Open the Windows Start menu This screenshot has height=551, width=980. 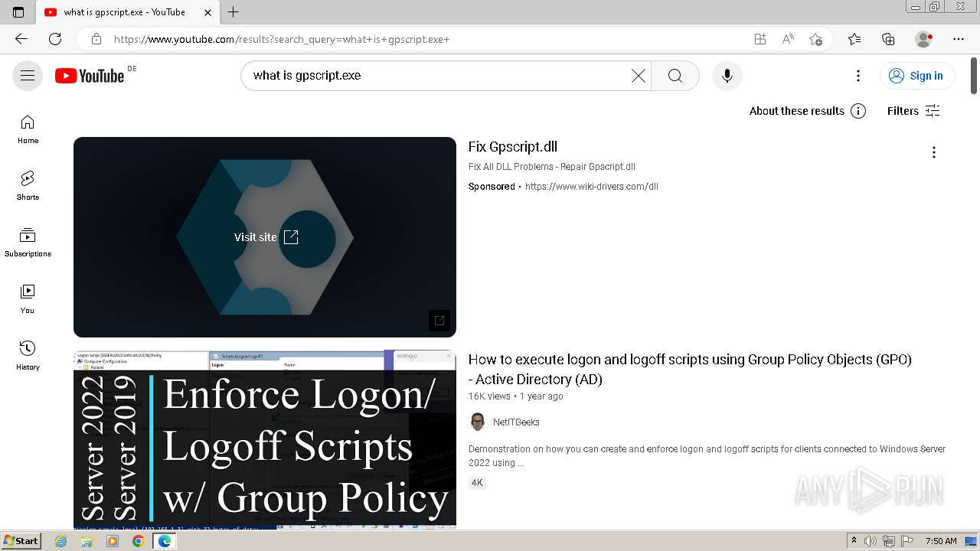point(21,541)
